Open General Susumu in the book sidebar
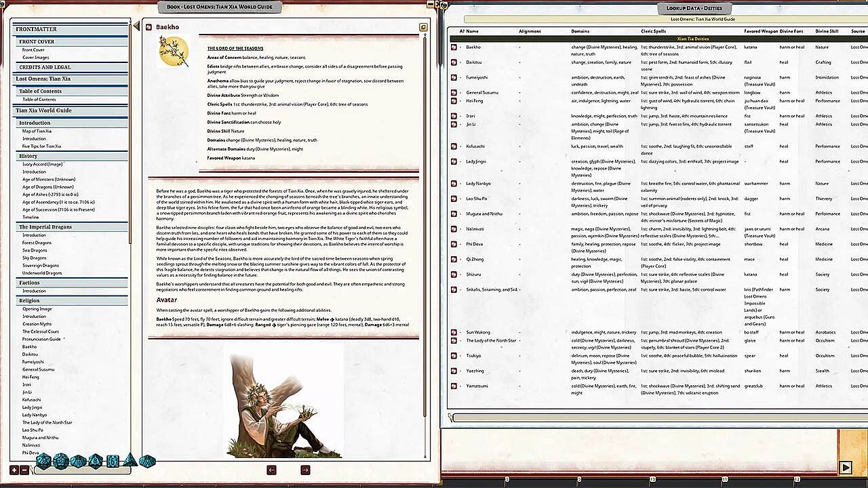The image size is (868, 488). (39, 369)
